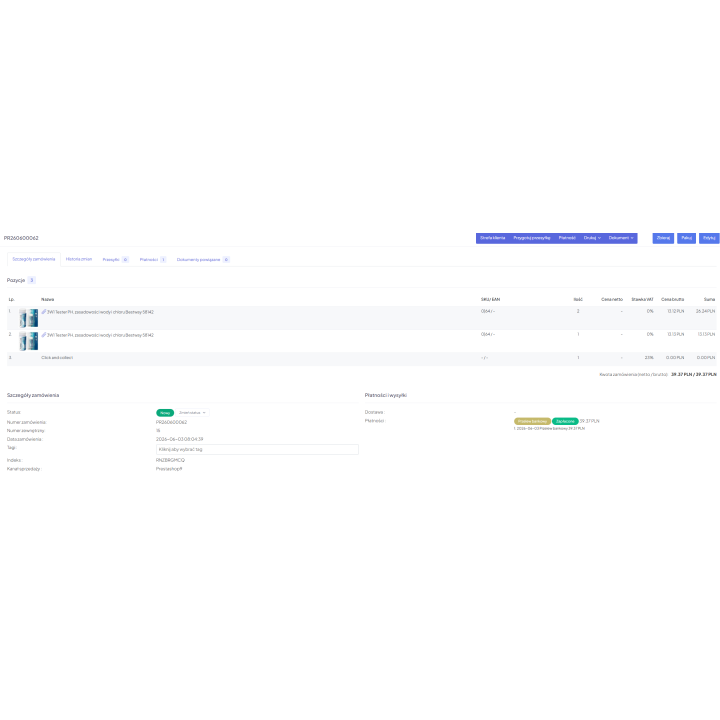Open the Dokumenty powiązane tab
Screen dimensions: 720x720
pyautogui.click(x=203, y=260)
